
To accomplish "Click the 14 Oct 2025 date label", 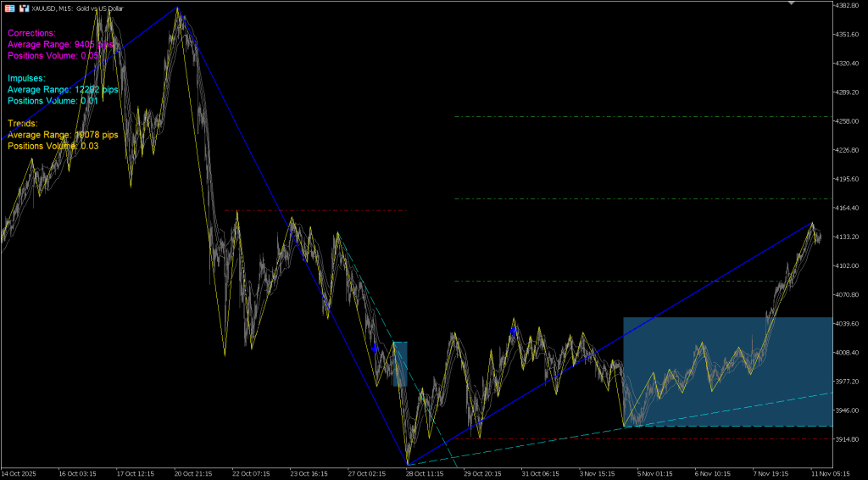I will (19, 474).
